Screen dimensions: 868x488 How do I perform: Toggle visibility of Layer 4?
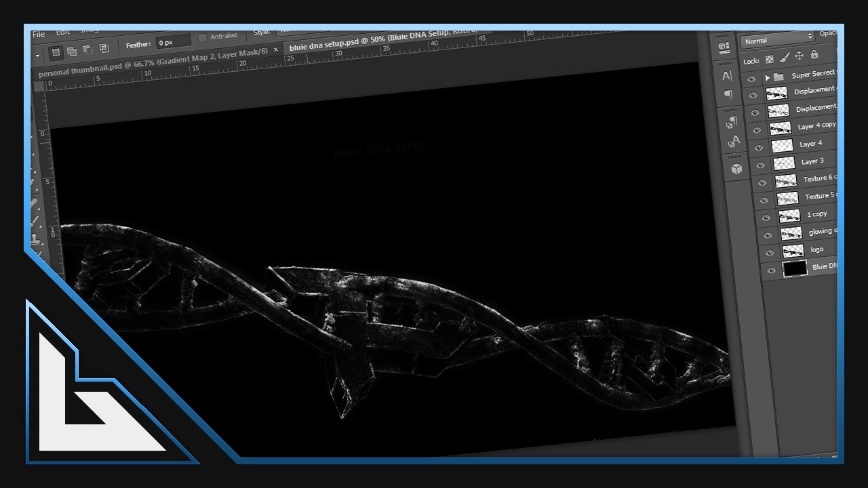pos(759,147)
